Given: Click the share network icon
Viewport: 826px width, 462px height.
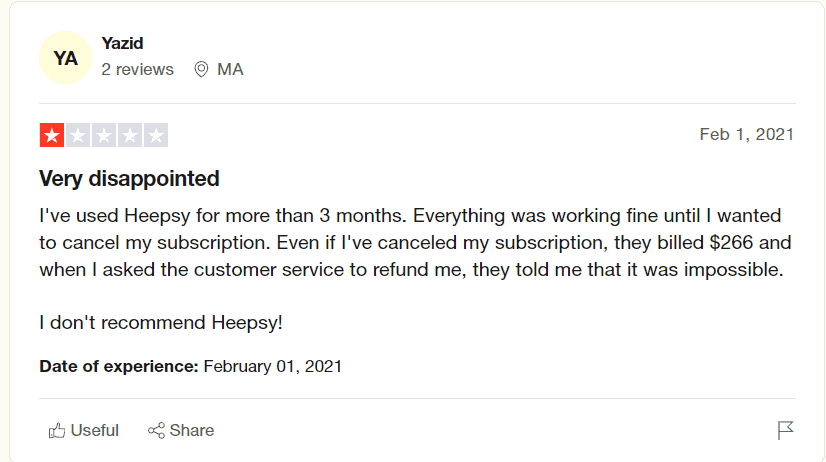Looking at the screenshot, I should [x=156, y=430].
